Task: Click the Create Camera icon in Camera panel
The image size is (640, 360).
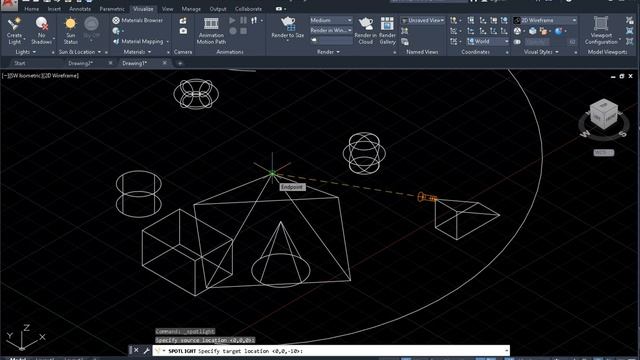Action: (183, 21)
